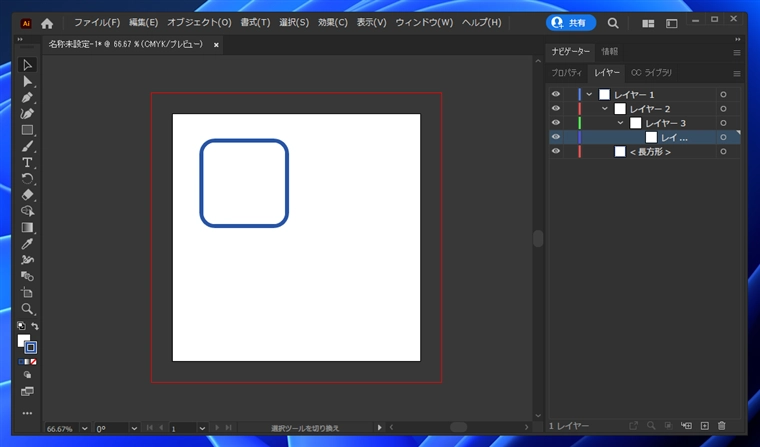Click the Locate Object magnifier icon
This screenshot has height=447, width=760.
click(651, 426)
